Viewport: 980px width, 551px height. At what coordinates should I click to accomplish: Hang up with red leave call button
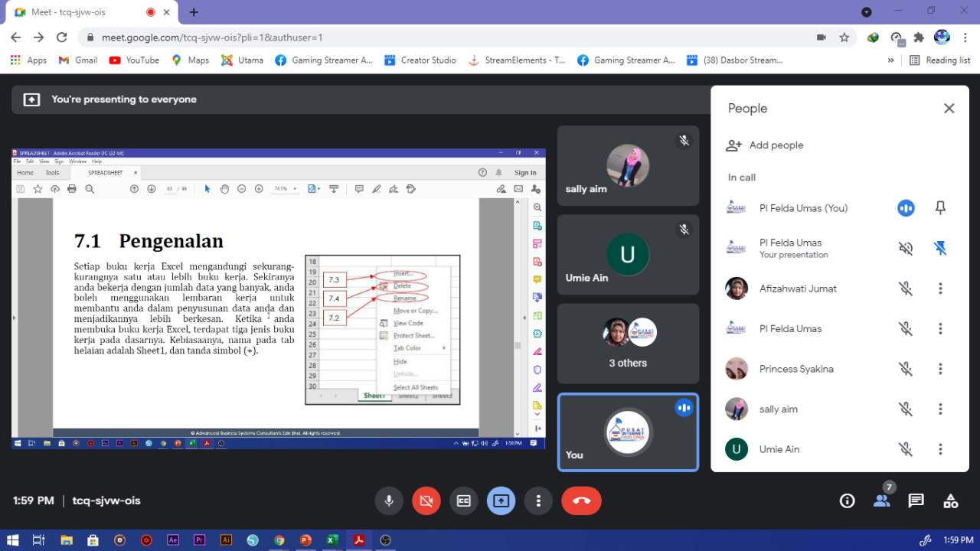pos(581,500)
